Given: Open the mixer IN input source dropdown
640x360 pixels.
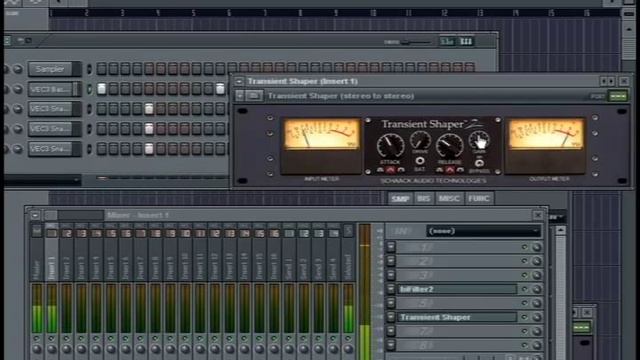Looking at the screenshot, I should [484, 231].
